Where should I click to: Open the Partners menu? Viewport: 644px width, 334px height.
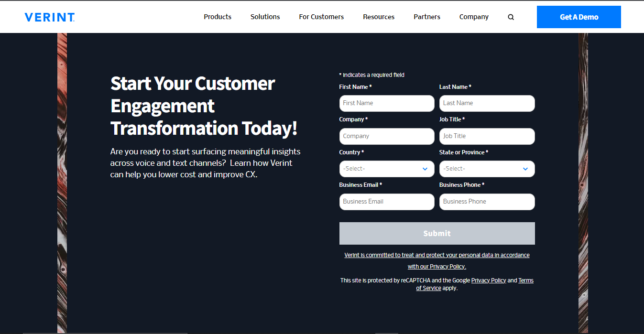pyautogui.click(x=427, y=17)
